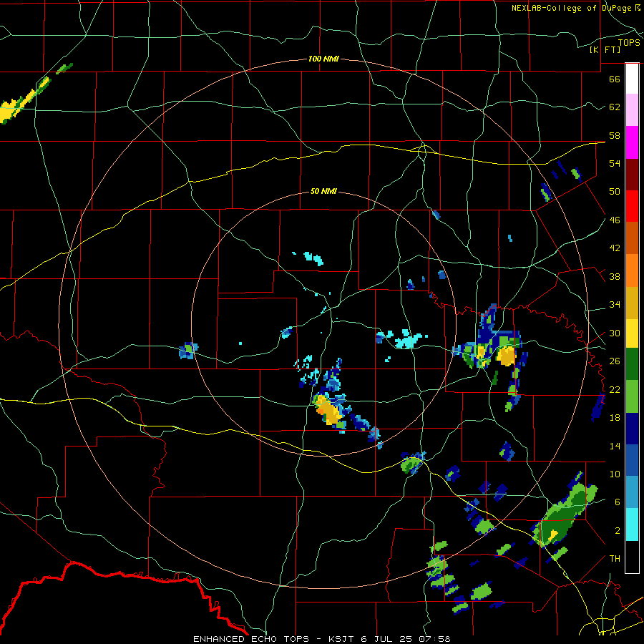644x644 pixels.
Task: Click the 07:58 timestamp in the caption
Action: pyautogui.click(x=434, y=639)
